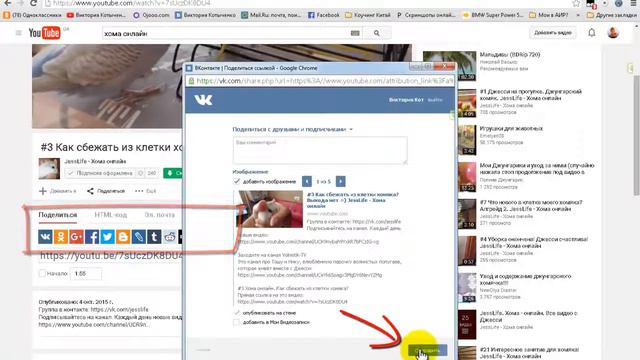Click Chrome address bar of YouTube window
640x360 pixels.
[306, 3]
